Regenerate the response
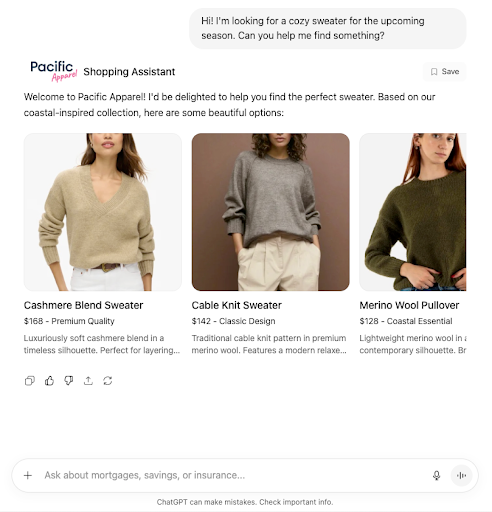 pyautogui.click(x=108, y=381)
